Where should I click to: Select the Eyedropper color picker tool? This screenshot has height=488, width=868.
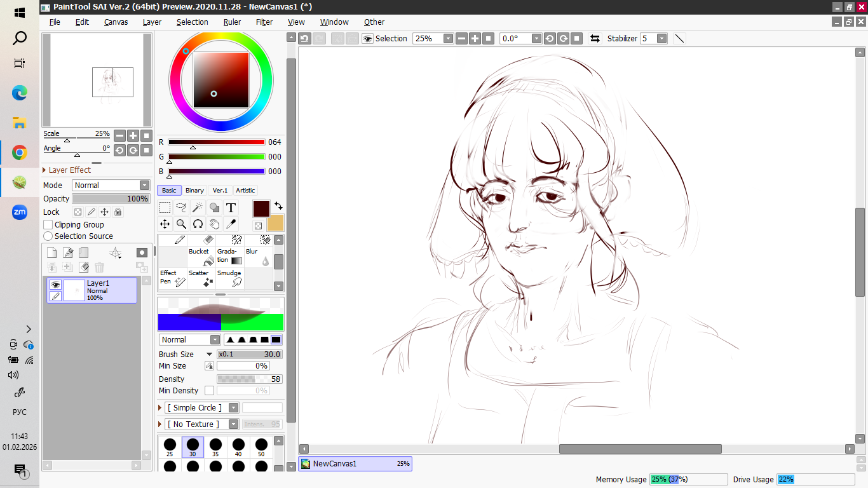click(x=231, y=224)
